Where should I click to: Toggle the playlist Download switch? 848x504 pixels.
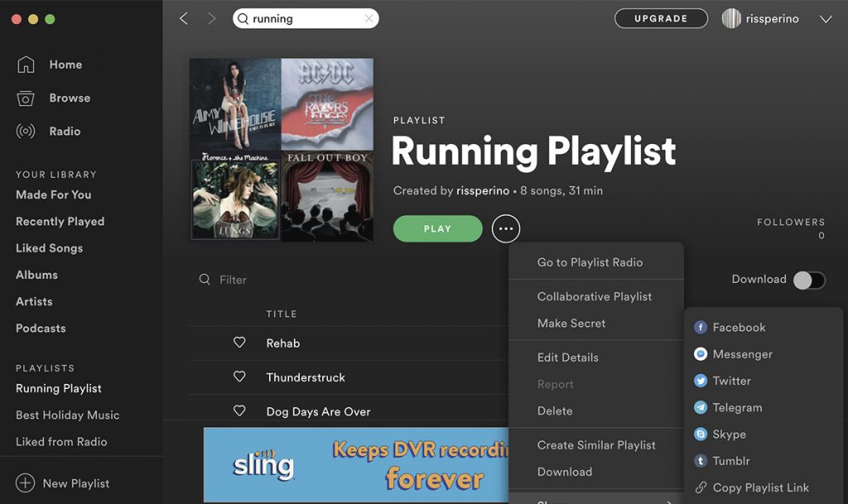(x=809, y=280)
